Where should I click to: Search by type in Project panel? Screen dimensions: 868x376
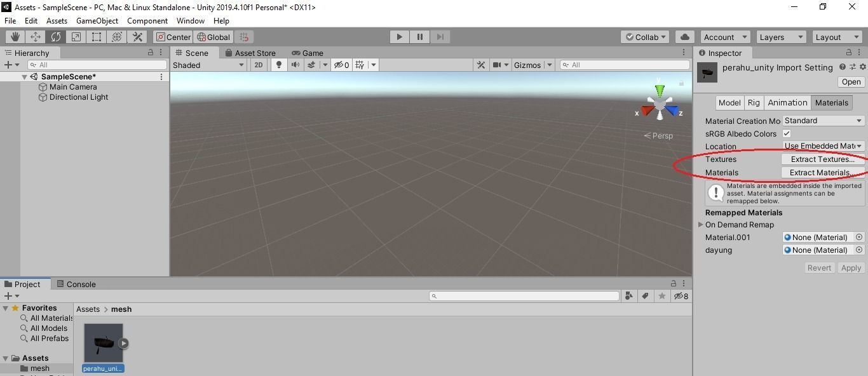(629, 296)
